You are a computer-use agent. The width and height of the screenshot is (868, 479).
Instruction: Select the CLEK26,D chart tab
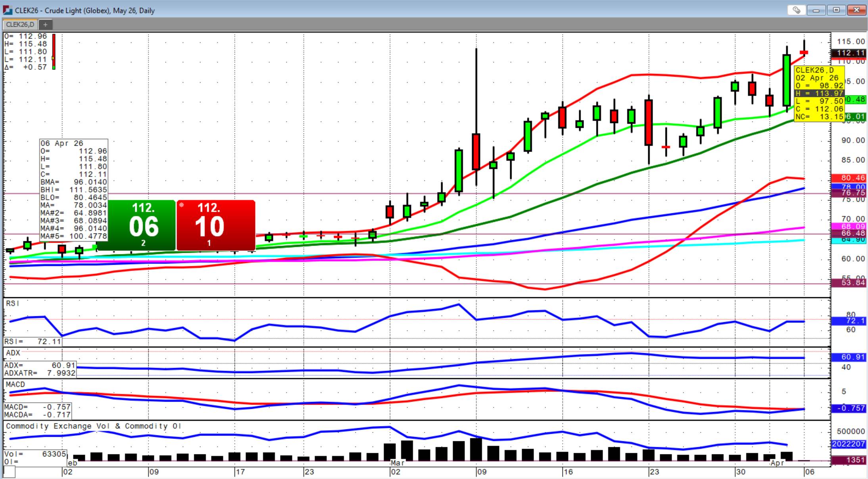click(20, 25)
